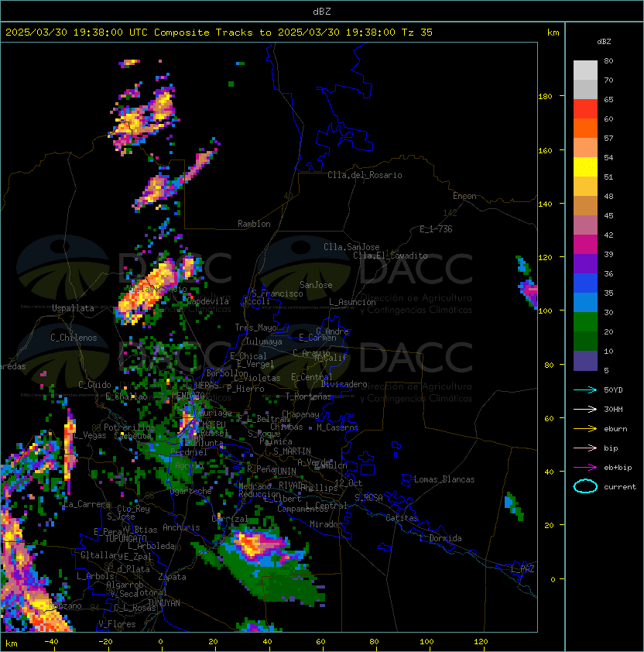Image resolution: width=644 pixels, height=652 pixels.
Task: Click the 'C_Chilenos' map label
Action: (x=74, y=338)
